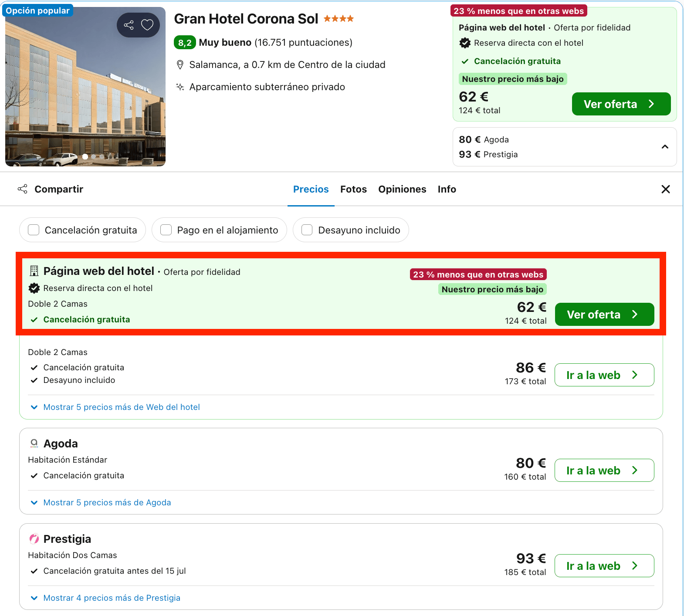Tick the Pago en el alojamiento checkbox
Screen dimensions: 684x616
pos(166,230)
